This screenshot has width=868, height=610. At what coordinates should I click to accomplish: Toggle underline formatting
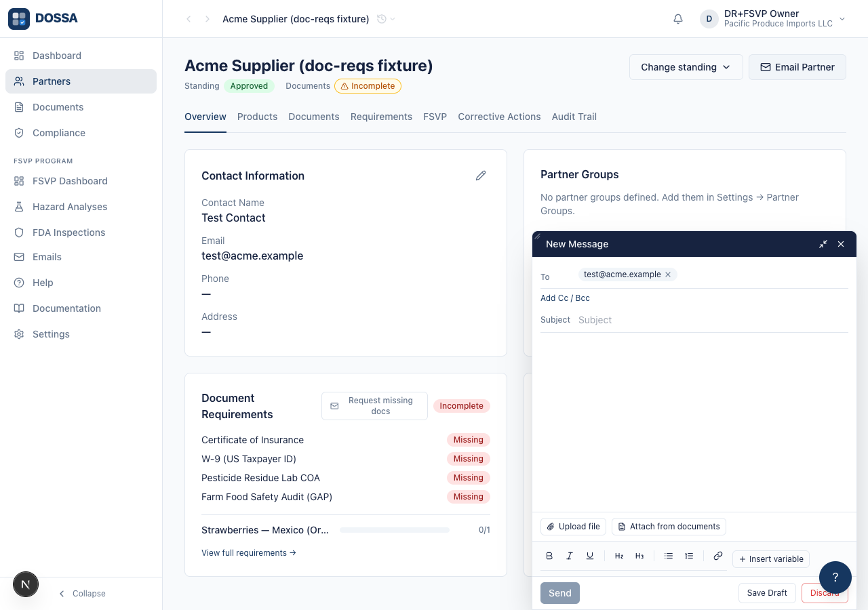coord(590,556)
